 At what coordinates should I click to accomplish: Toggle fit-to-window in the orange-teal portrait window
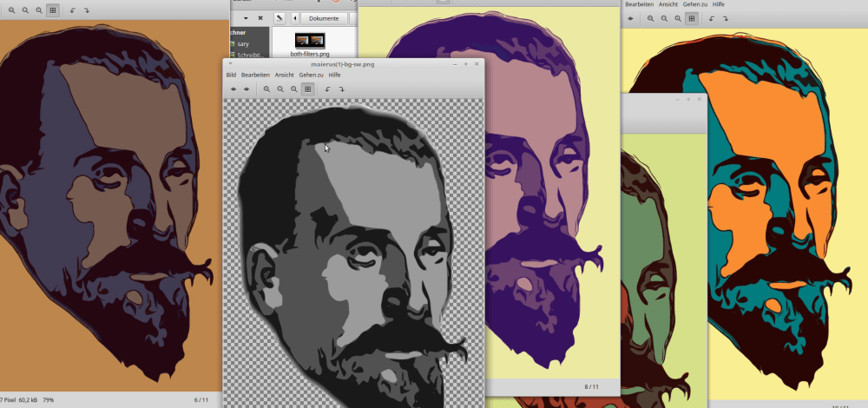tap(692, 18)
